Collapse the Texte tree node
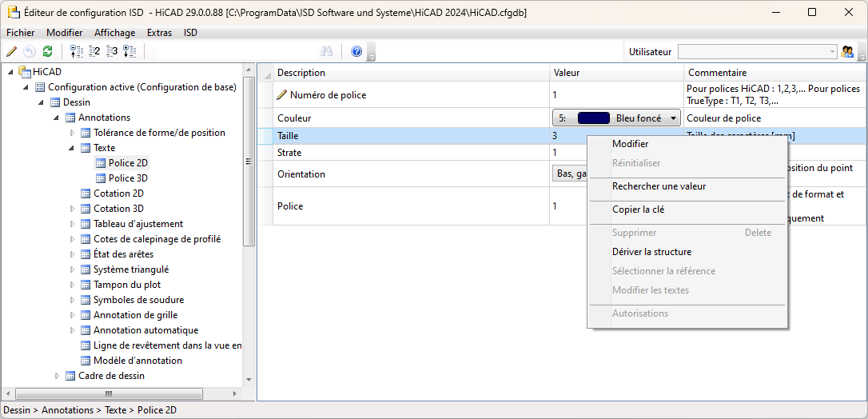Image resolution: width=868 pixels, height=419 pixels. click(71, 148)
